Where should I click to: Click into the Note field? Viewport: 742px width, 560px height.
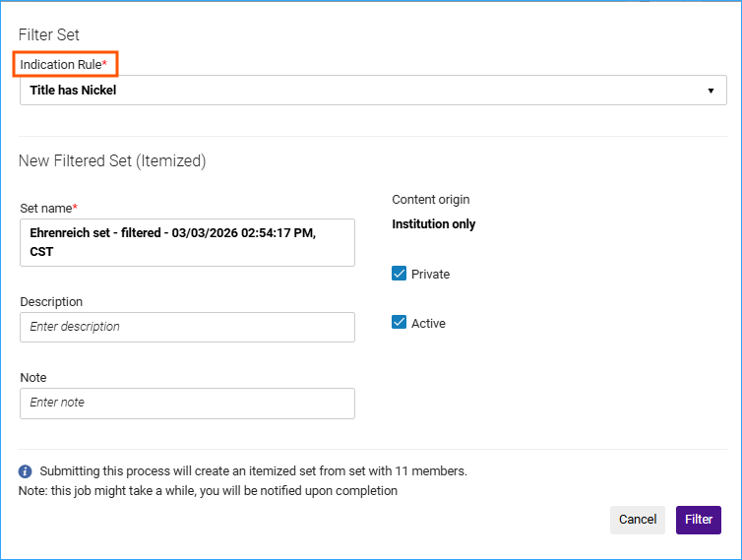[187, 404]
